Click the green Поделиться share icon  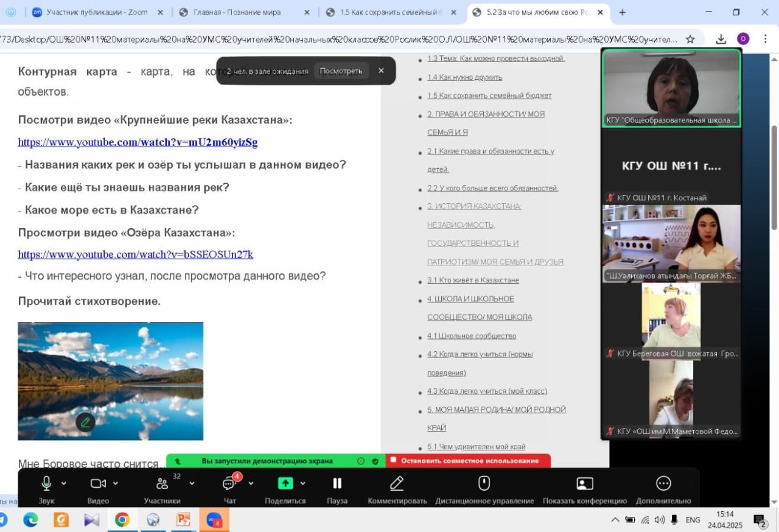[x=285, y=483]
